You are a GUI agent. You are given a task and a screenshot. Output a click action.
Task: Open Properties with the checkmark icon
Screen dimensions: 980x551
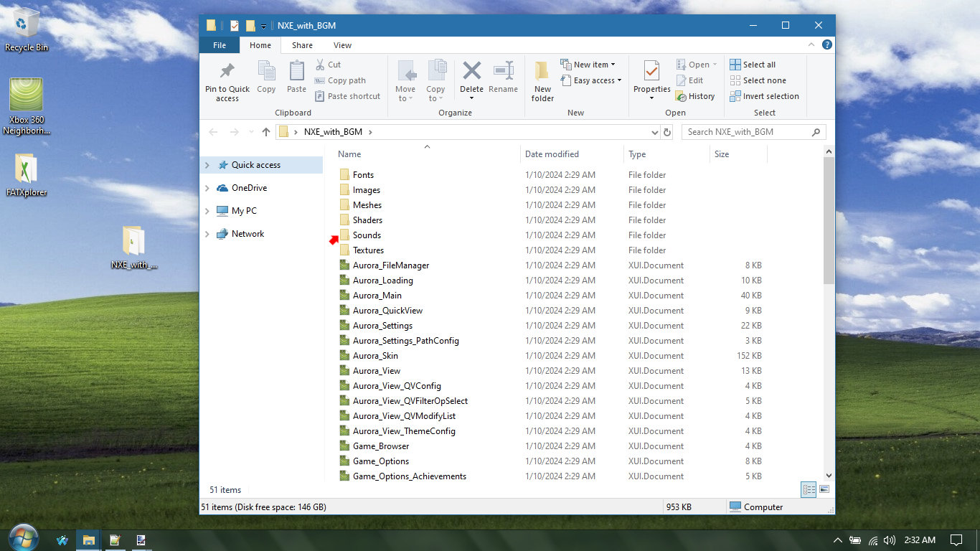click(651, 71)
